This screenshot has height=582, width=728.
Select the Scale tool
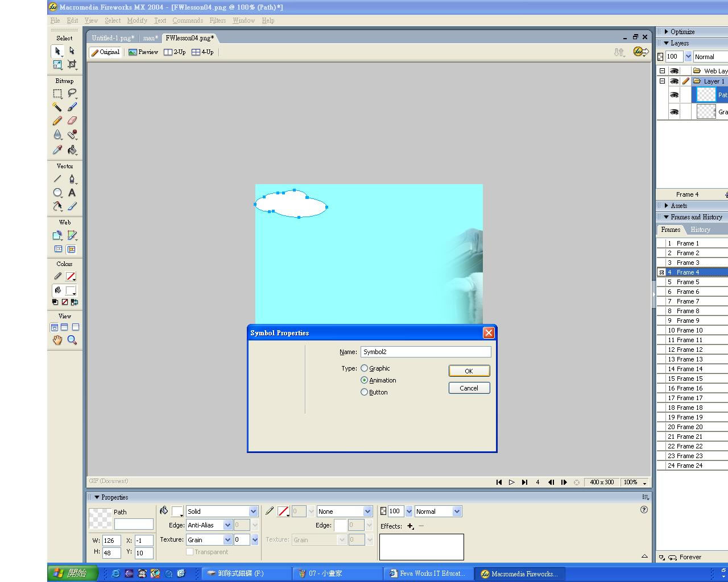tap(57, 65)
